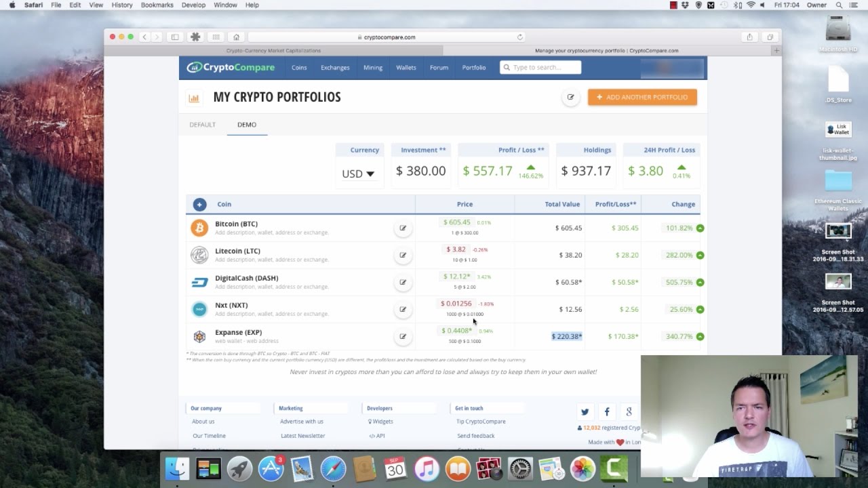Open the Widgets developer link
Viewport: 868px width, 488px height.
[x=380, y=422]
